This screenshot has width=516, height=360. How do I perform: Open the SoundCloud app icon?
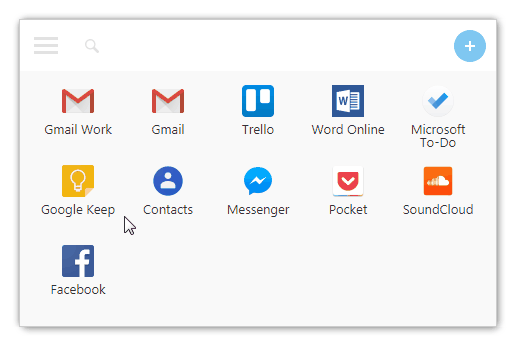click(x=438, y=181)
